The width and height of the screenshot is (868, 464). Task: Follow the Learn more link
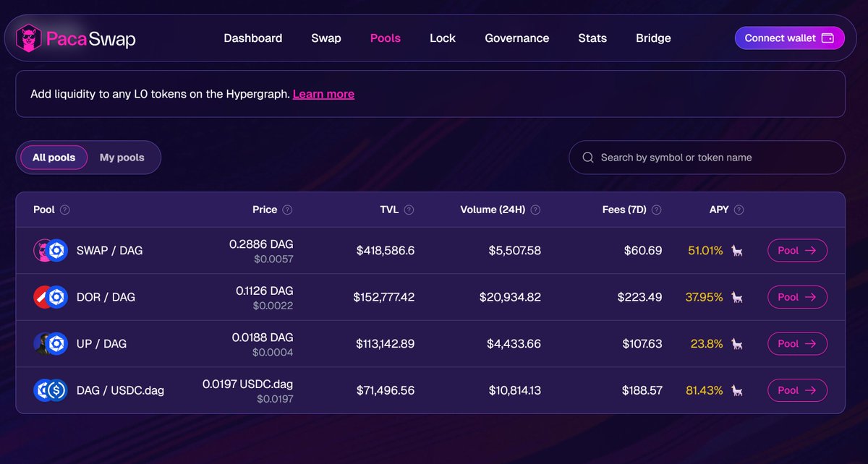tap(323, 94)
